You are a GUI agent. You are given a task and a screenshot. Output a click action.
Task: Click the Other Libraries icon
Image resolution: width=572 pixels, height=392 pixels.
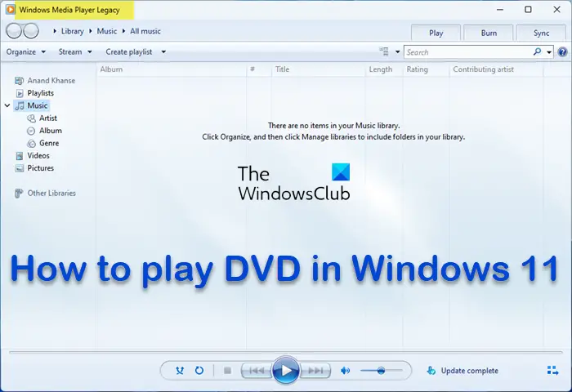(x=19, y=194)
